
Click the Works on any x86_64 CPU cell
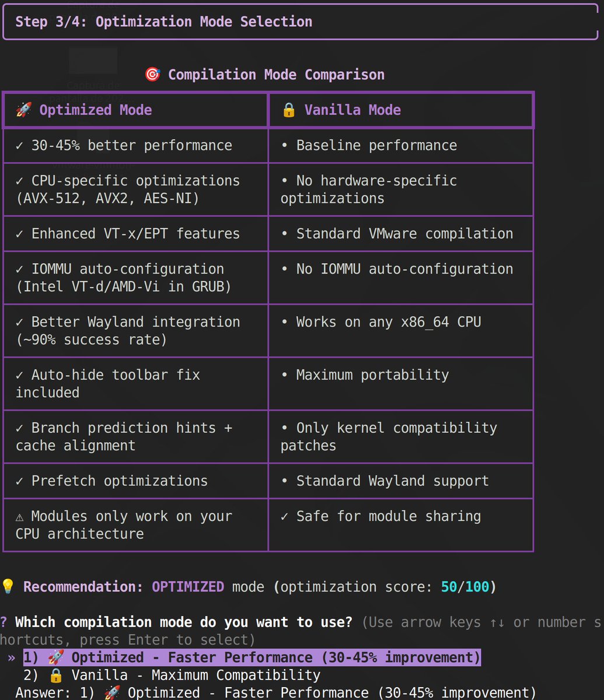401,331
